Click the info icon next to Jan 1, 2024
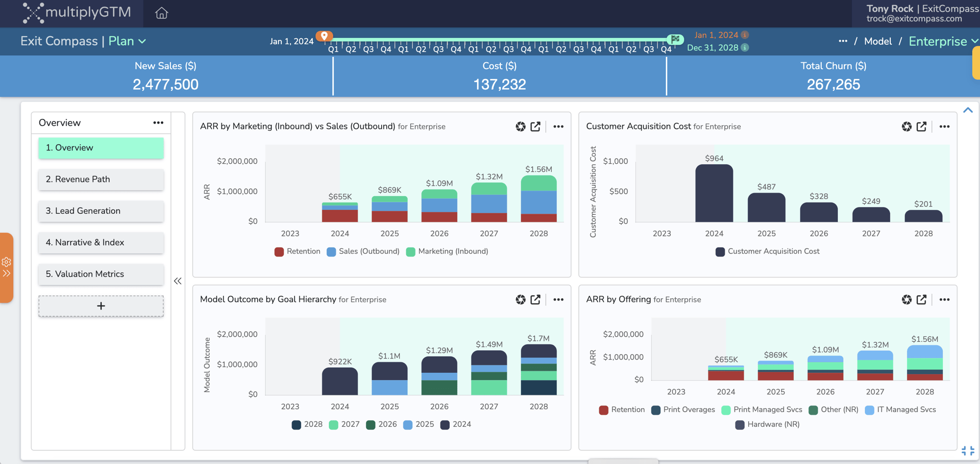Image resolution: width=980 pixels, height=464 pixels. tap(745, 35)
